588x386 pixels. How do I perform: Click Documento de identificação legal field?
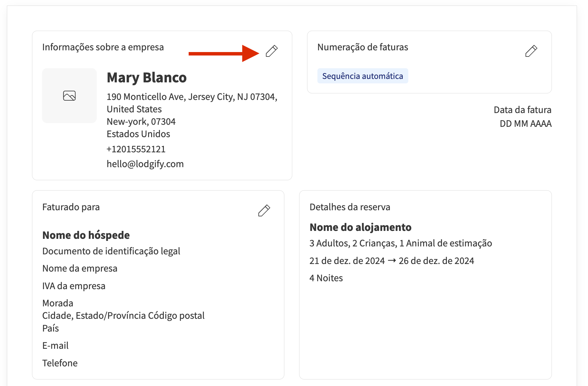click(x=111, y=251)
